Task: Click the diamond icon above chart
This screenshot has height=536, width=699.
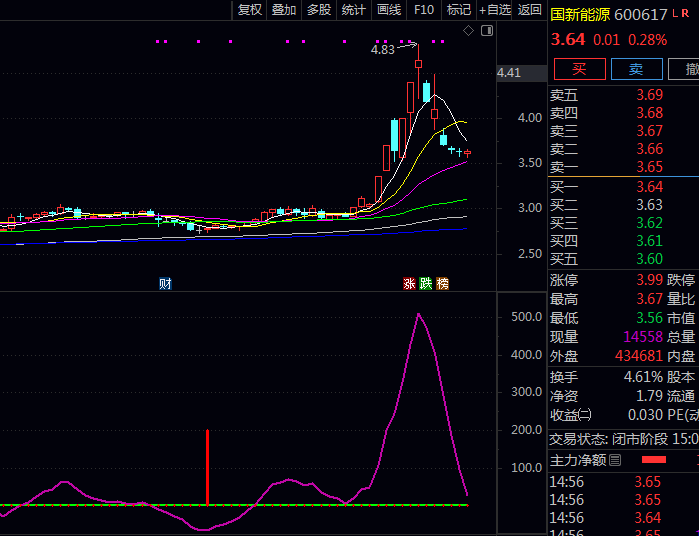Action: (x=468, y=31)
